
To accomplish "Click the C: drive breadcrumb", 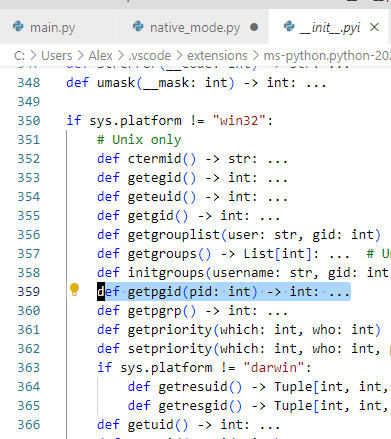I will tap(19, 55).
